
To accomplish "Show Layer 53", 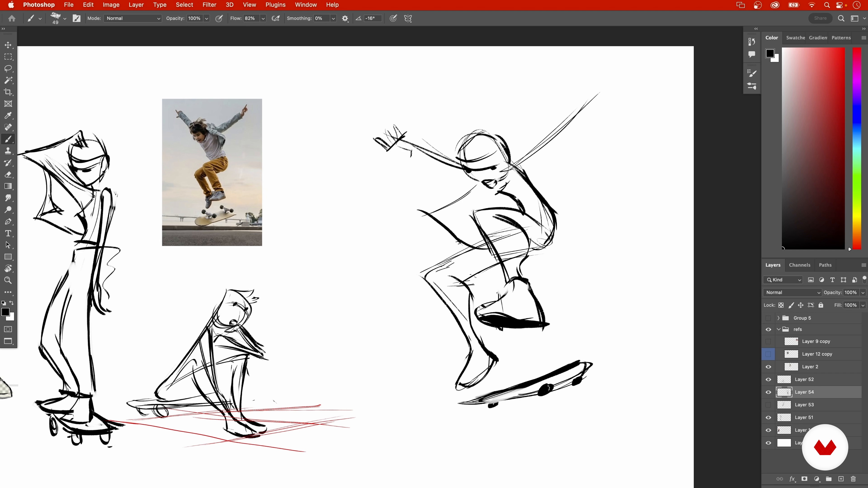I will (x=768, y=405).
